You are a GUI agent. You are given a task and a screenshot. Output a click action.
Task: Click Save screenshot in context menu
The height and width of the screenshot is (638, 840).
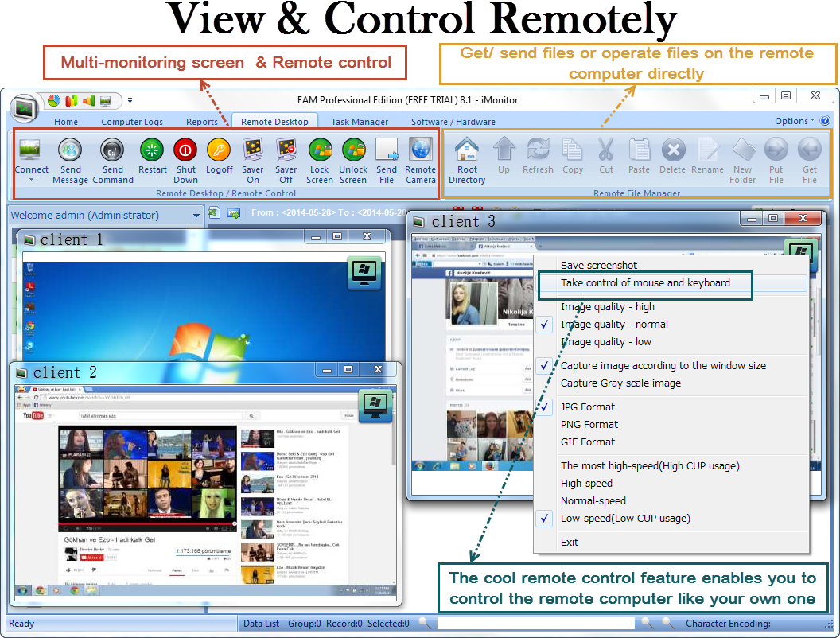tap(598, 266)
